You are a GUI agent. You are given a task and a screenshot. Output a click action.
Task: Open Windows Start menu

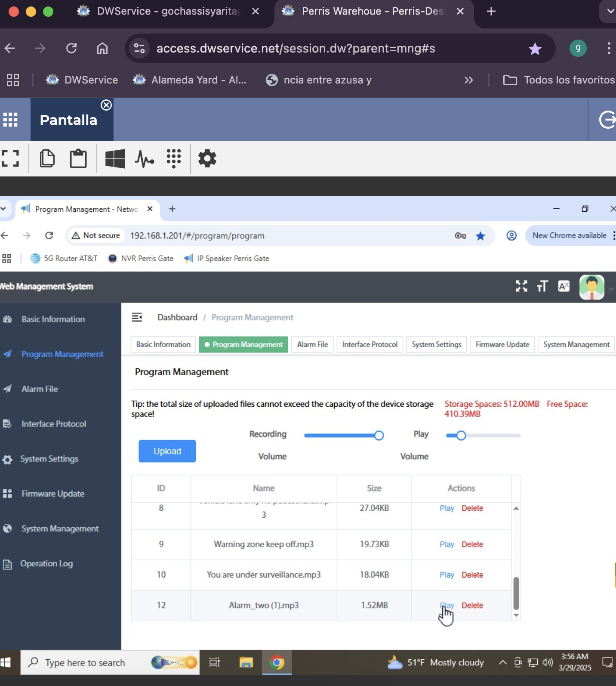(6, 662)
